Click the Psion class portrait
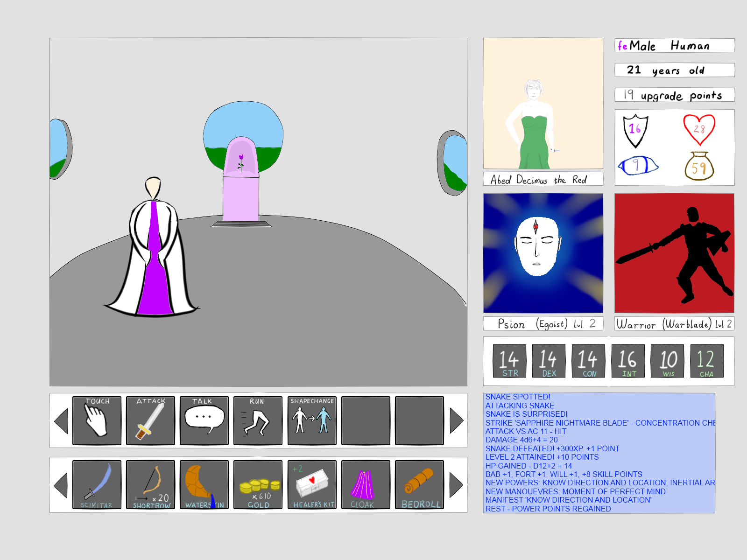 click(543, 253)
